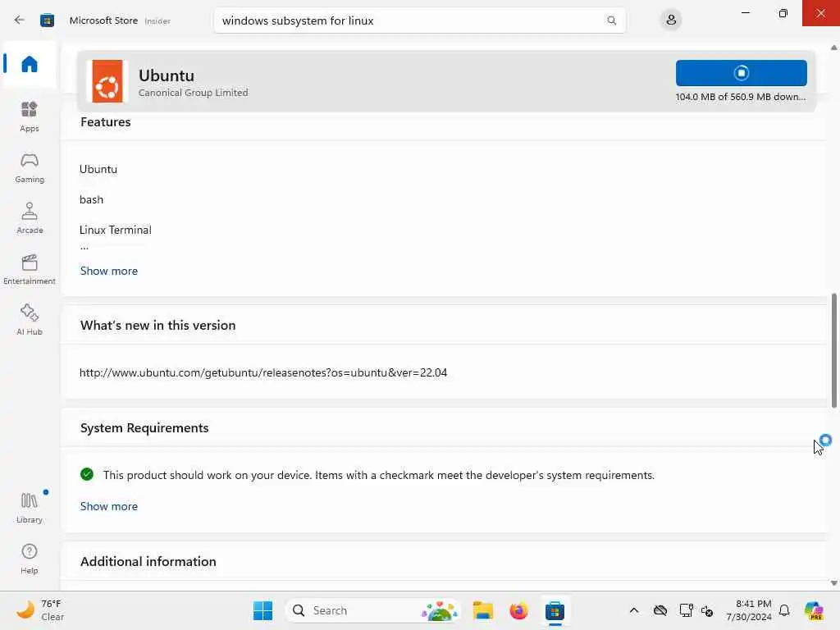Go back with the back arrow

point(20,21)
